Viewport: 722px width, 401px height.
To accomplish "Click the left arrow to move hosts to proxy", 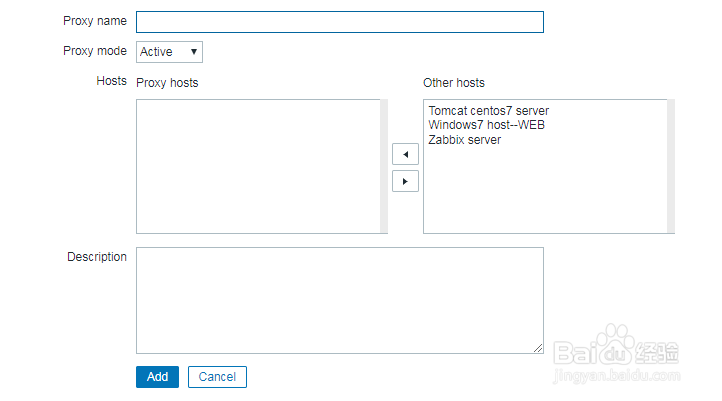I will pos(405,155).
